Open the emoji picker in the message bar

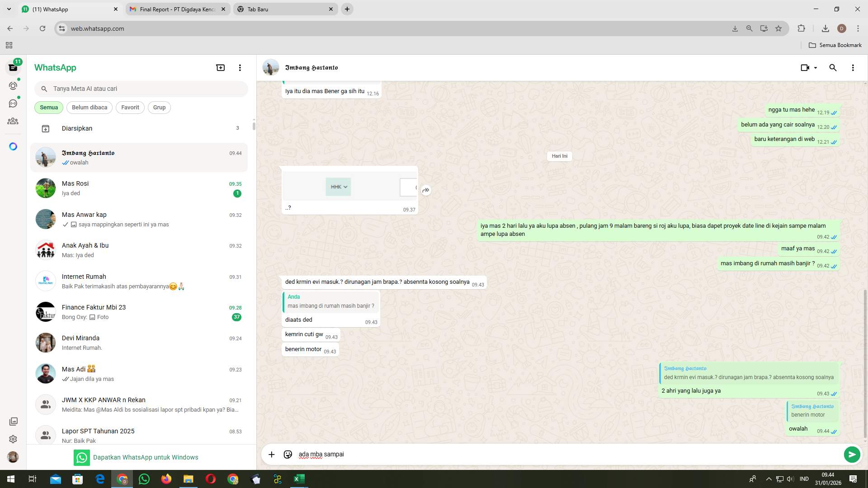click(288, 454)
